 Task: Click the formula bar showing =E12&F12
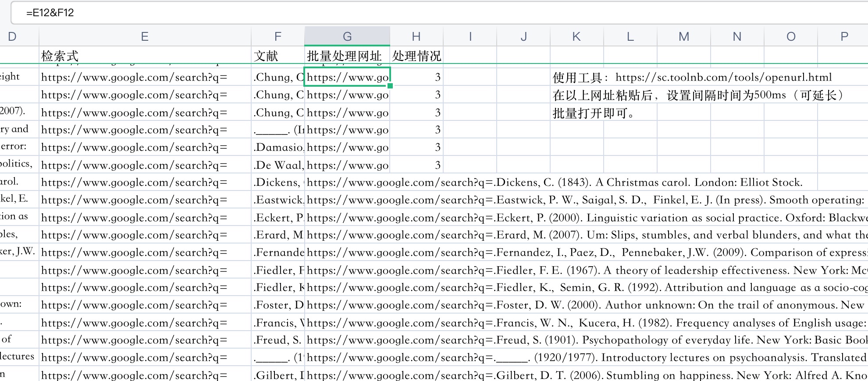coord(438,13)
